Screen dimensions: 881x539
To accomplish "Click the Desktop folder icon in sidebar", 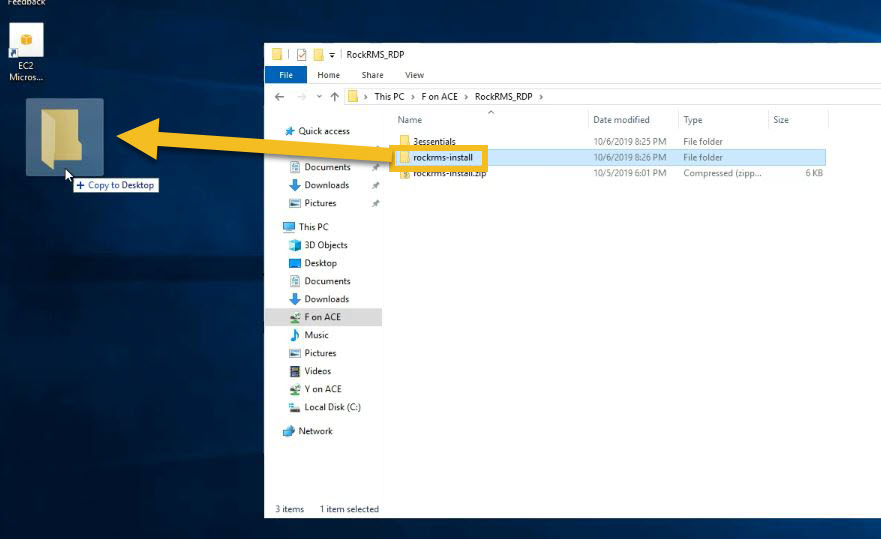I will tap(294, 263).
